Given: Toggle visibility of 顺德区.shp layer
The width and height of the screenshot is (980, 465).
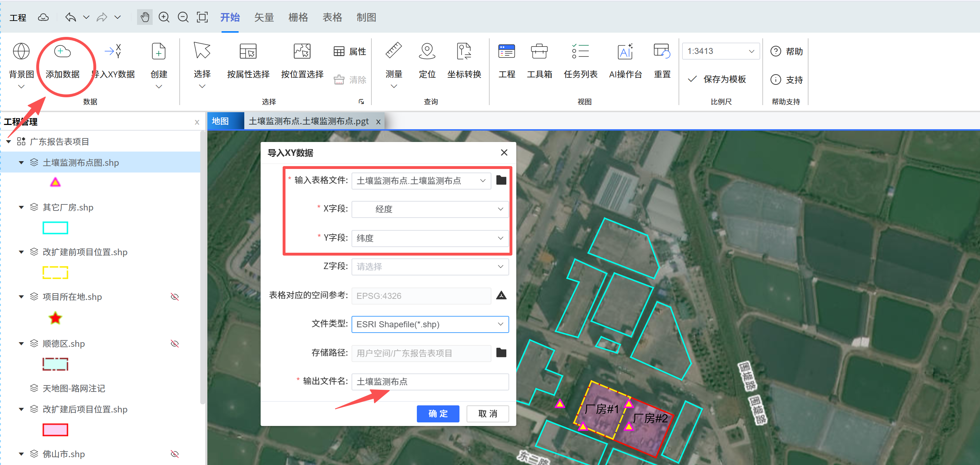Looking at the screenshot, I should click(x=175, y=344).
